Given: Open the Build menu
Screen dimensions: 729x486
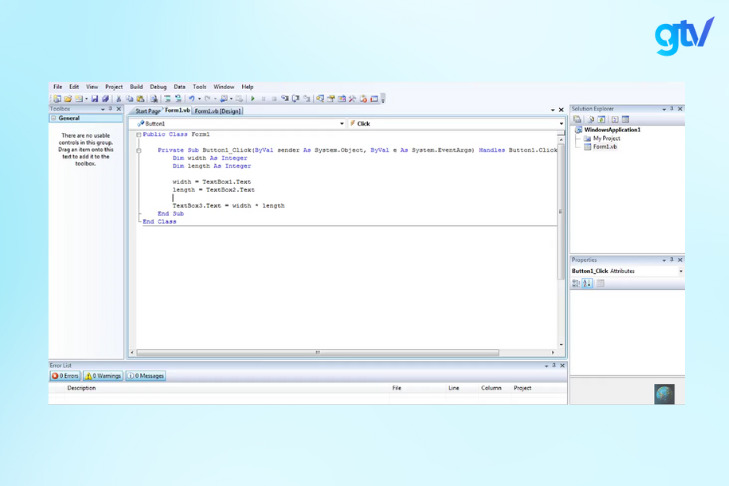Looking at the screenshot, I should click(136, 87).
